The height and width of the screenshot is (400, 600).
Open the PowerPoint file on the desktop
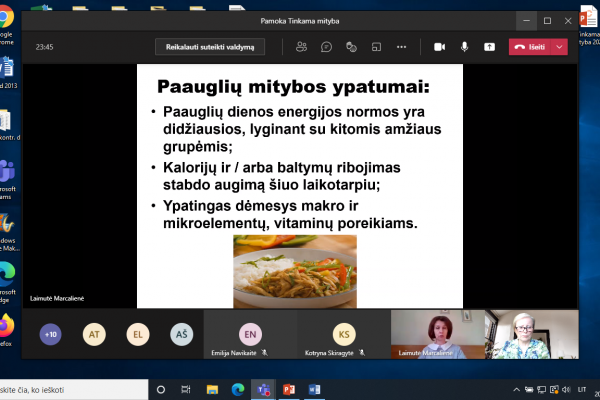pos(589,24)
